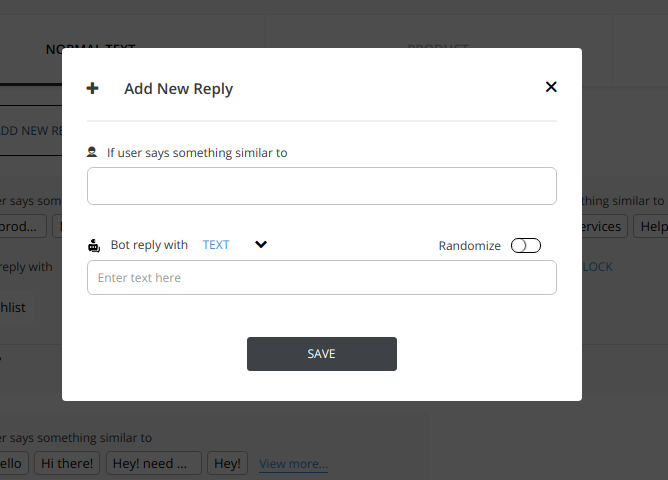The height and width of the screenshot is (480, 668).
Task: Open the 'View more...' link in background page
Action: [x=294, y=463]
